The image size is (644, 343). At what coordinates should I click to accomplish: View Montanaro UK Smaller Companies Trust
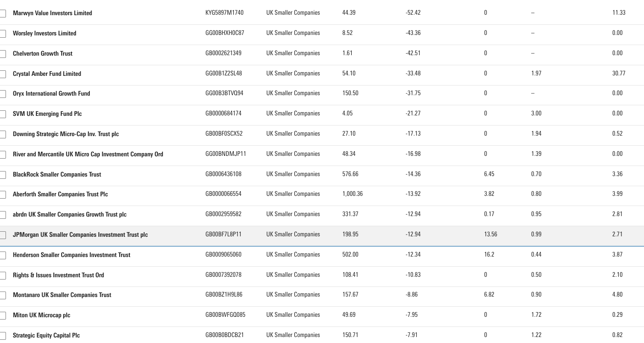coord(62,295)
